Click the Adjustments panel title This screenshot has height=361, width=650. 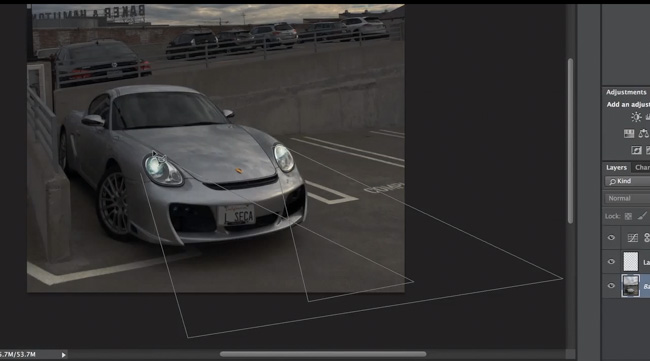coord(626,92)
